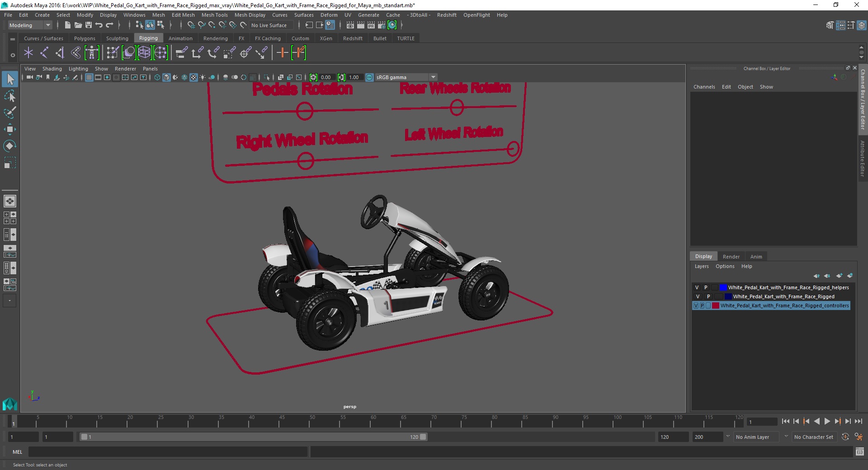Toggle visibility V of the helpers layer
Screen dimensions: 868x470
[x=697, y=287]
